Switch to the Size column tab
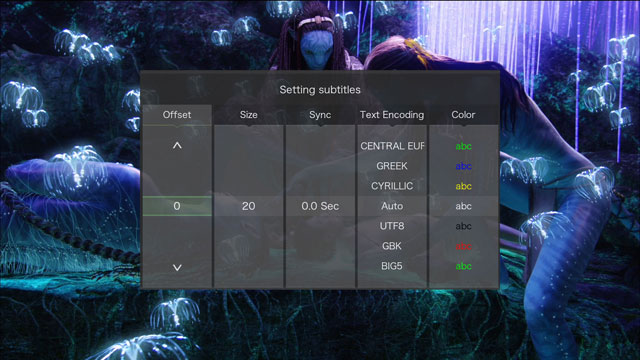The height and width of the screenshot is (360, 640). coord(249,115)
